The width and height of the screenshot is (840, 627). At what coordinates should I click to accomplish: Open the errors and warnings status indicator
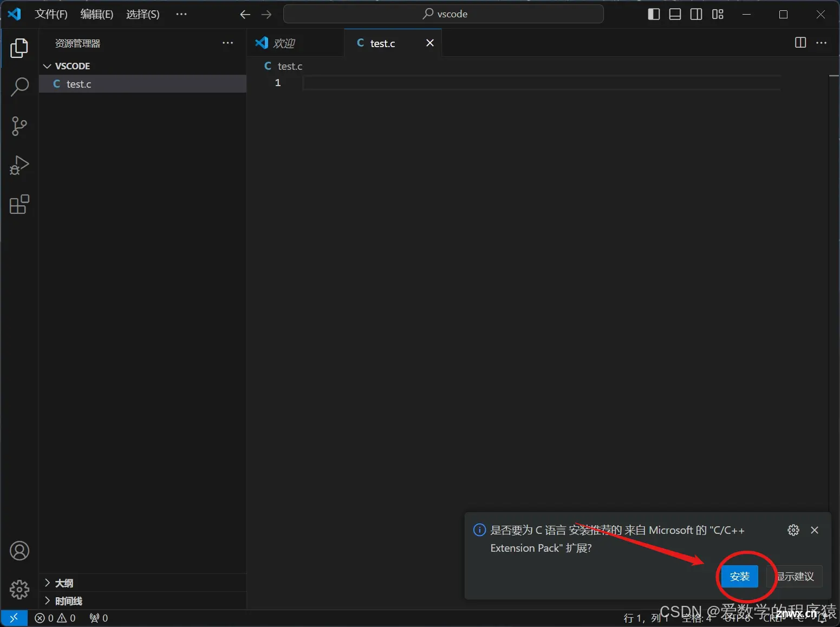55,618
